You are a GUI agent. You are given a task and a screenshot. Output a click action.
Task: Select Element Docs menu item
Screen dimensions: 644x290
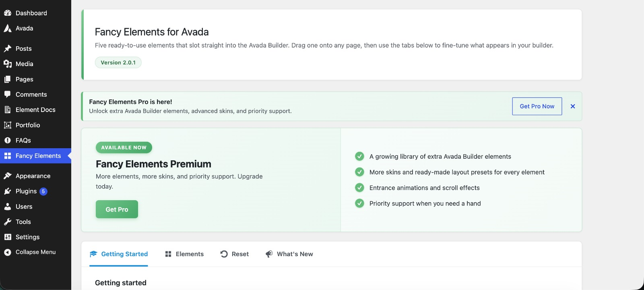coord(35,110)
